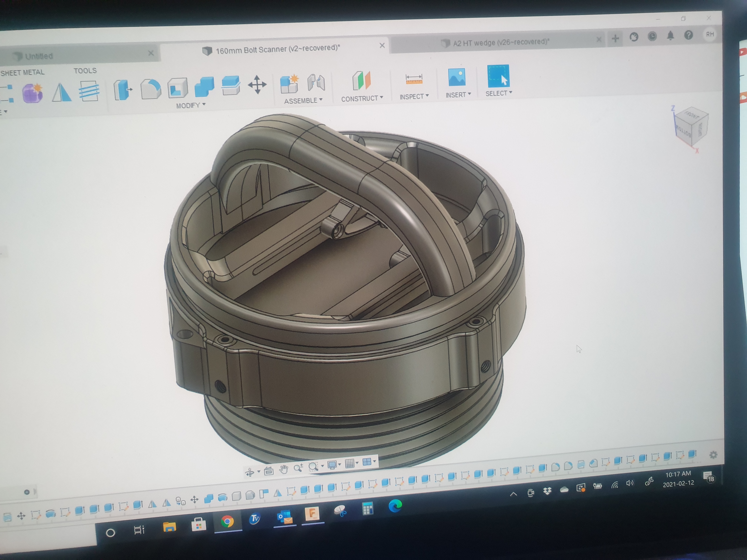This screenshot has width=747, height=560.
Task: Open the MODIFY dropdown menu
Action: coord(190,105)
